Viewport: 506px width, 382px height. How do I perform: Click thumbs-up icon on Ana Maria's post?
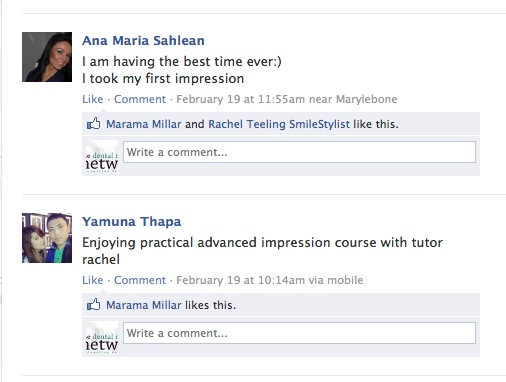pyautogui.click(x=93, y=124)
